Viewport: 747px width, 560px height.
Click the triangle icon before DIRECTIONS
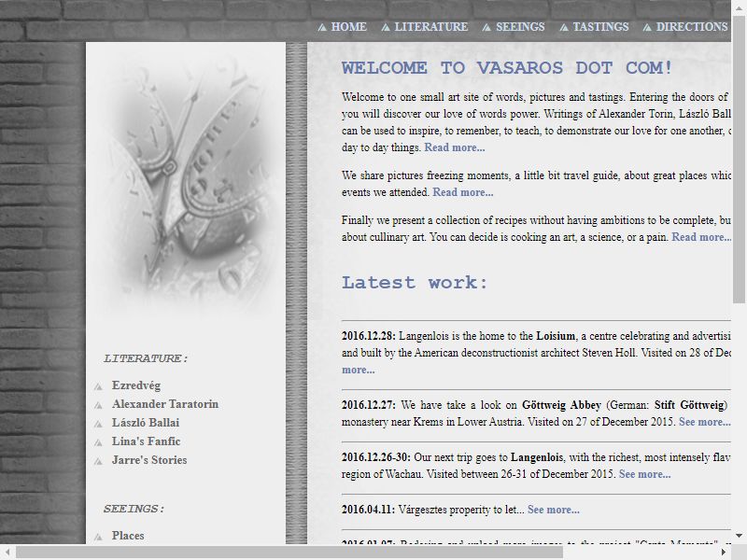(647, 28)
